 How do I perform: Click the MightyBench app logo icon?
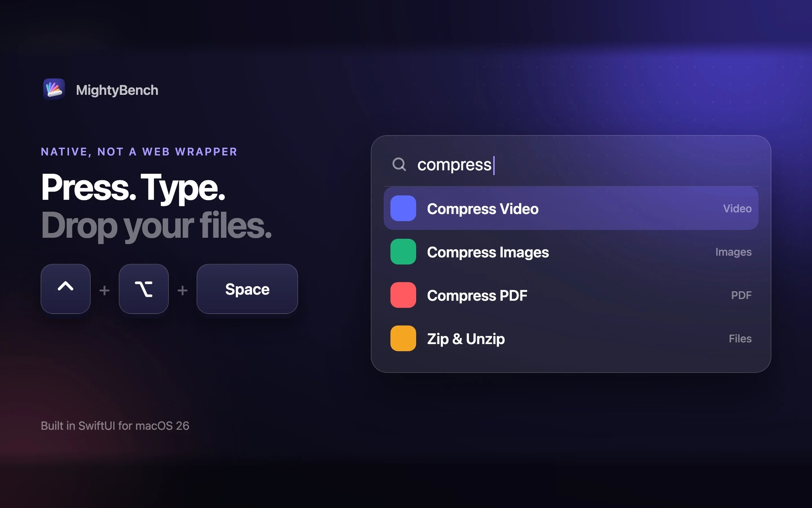[54, 89]
